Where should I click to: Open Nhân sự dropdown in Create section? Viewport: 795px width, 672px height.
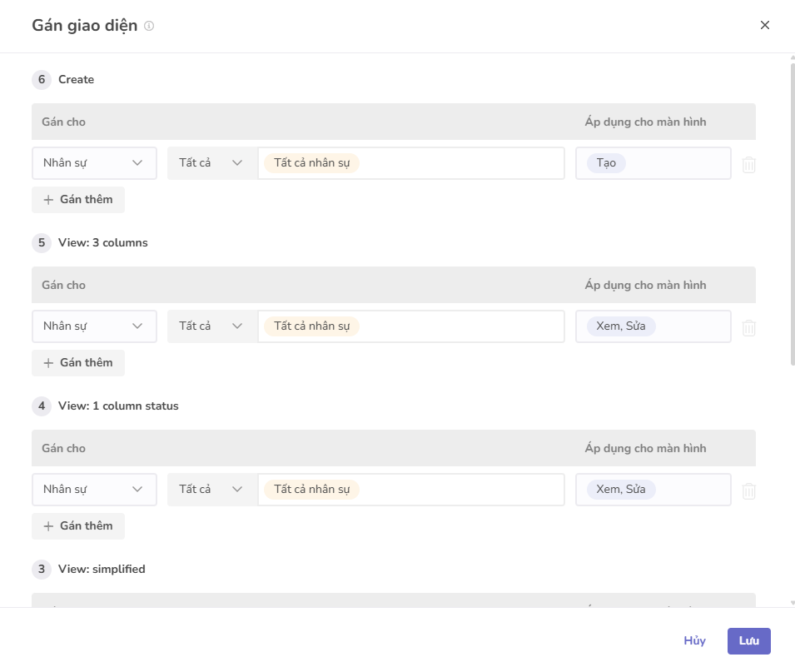(x=94, y=163)
